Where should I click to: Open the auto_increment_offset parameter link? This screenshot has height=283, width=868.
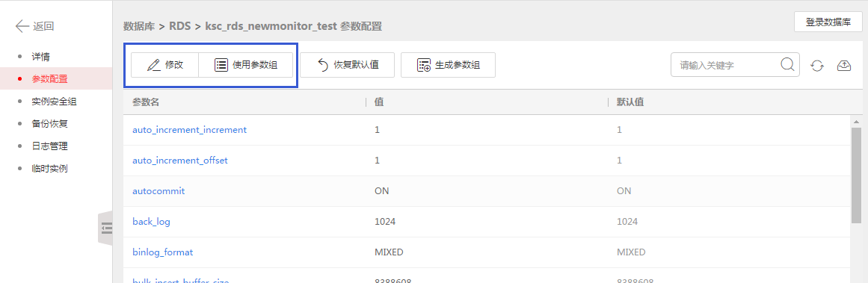pyautogui.click(x=180, y=161)
